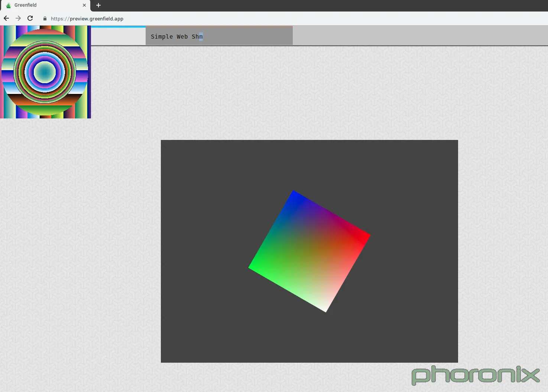Click the Greenfield grass favicon

(x=9, y=5)
